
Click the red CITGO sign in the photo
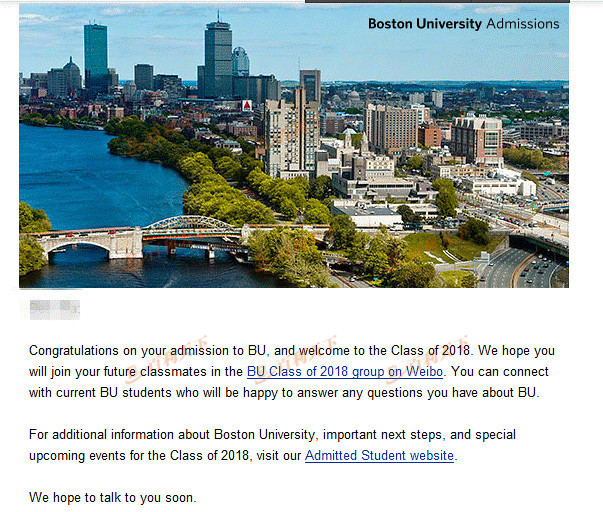click(x=247, y=105)
